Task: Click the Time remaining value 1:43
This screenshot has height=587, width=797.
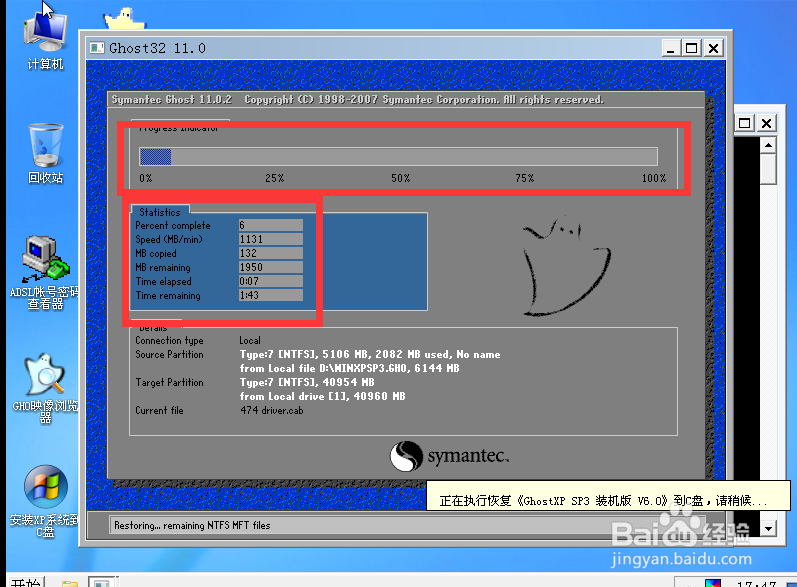Action: (271, 295)
